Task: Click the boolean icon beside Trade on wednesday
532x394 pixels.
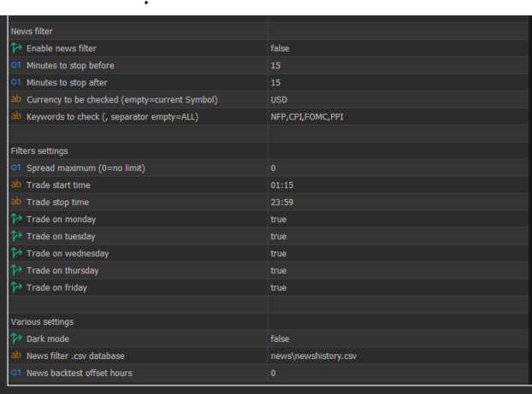Action: pyautogui.click(x=16, y=253)
